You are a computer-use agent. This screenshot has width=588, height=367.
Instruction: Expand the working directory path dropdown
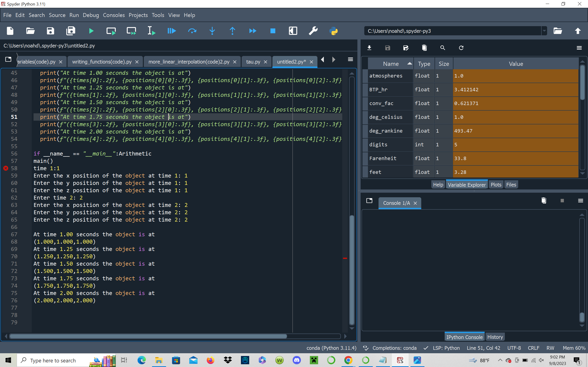(x=544, y=31)
